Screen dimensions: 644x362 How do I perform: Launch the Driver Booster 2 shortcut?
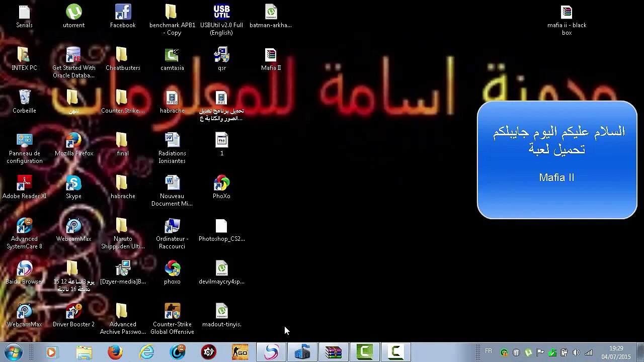pos(73,316)
